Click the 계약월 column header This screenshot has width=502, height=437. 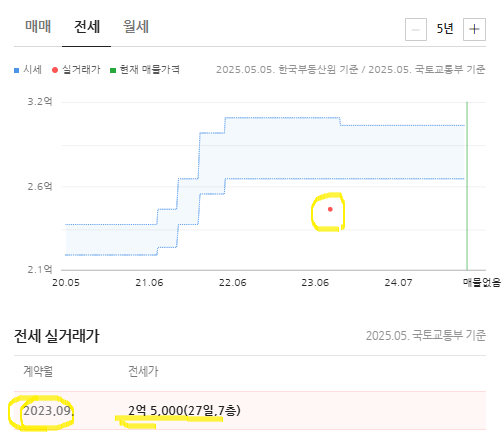pos(38,371)
